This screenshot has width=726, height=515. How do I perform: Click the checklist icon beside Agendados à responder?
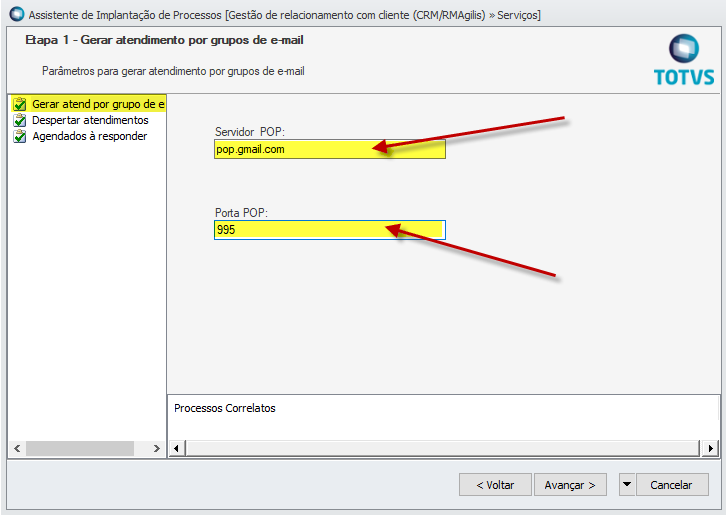coord(19,136)
